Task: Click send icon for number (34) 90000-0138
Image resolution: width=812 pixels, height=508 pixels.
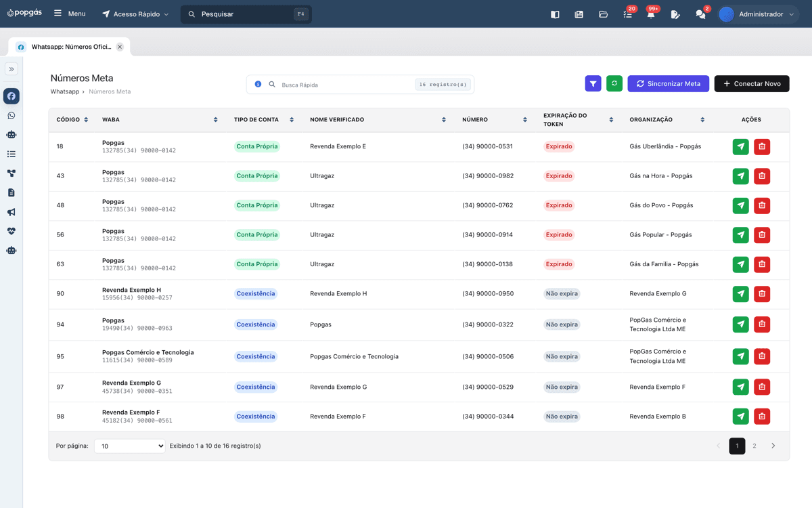Action: pos(740,264)
